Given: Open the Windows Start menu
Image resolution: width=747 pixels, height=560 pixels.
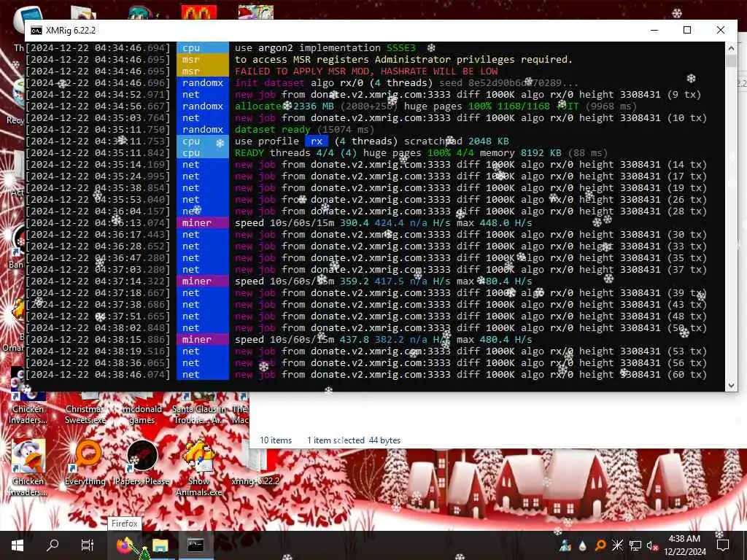Looking at the screenshot, I should click(18, 545).
